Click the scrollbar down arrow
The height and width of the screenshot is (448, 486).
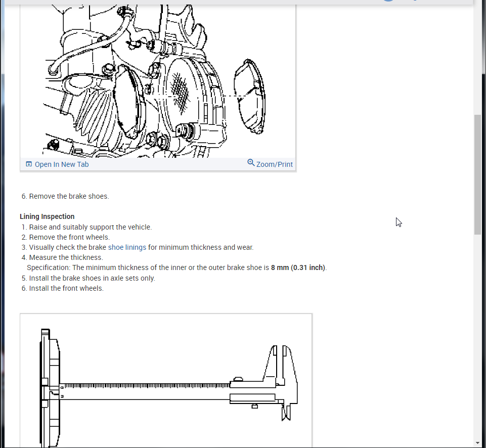(x=477, y=443)
